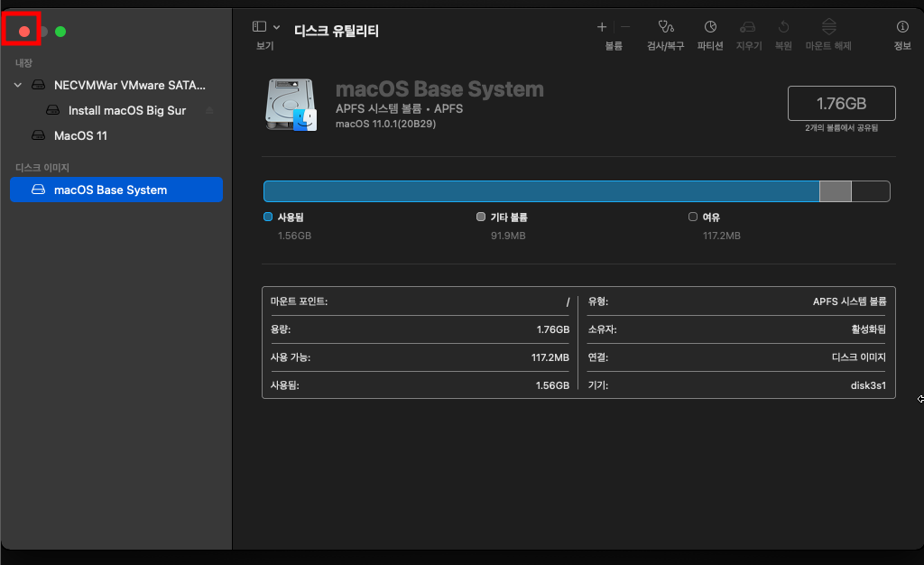This screenshot has width=924, height=565.
Task: Click the 1.56GB used value under legend
Action: tap(295, 236)
